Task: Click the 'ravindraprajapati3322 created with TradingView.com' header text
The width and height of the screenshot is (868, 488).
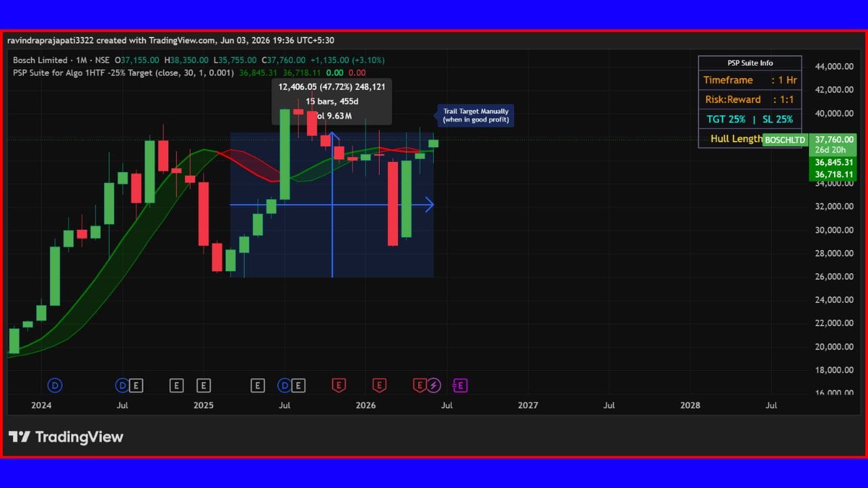Action: (x=111, y=41)
